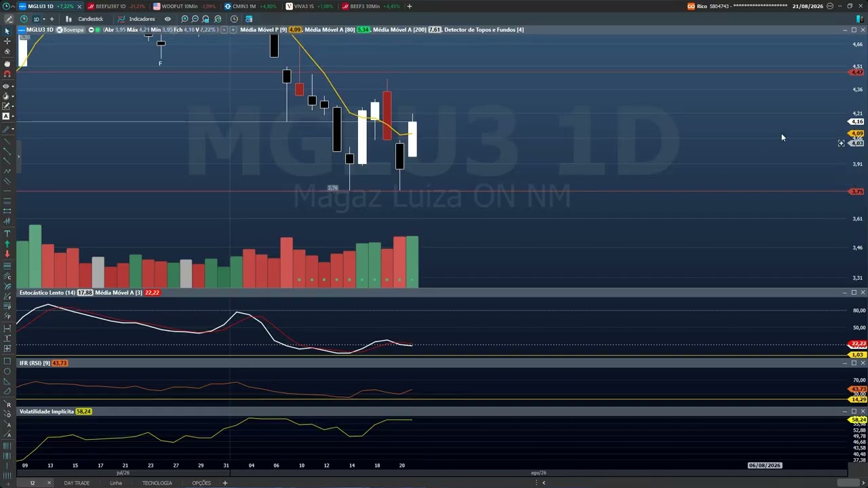
Task: Switch to the BEEFU397 1D tab
Action: click(x=116, y=6)
